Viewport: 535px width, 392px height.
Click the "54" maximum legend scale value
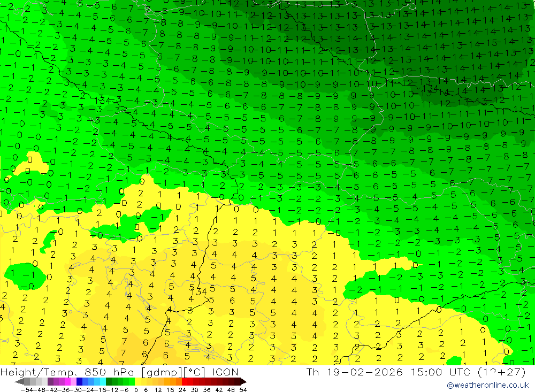[243, 390]
